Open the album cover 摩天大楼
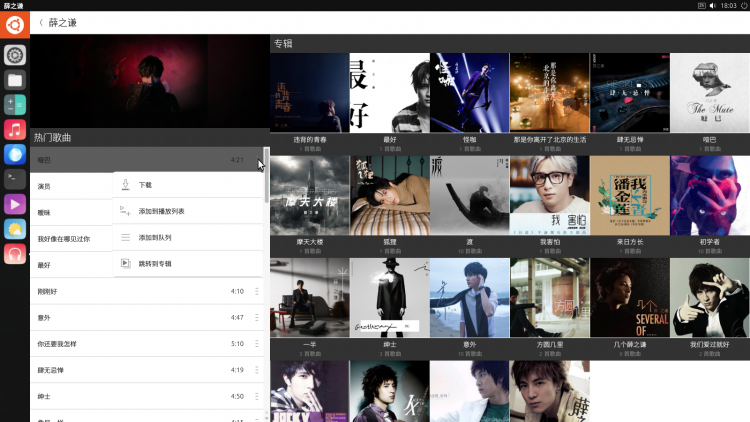750x422 pixels. [x=309, y=195]
